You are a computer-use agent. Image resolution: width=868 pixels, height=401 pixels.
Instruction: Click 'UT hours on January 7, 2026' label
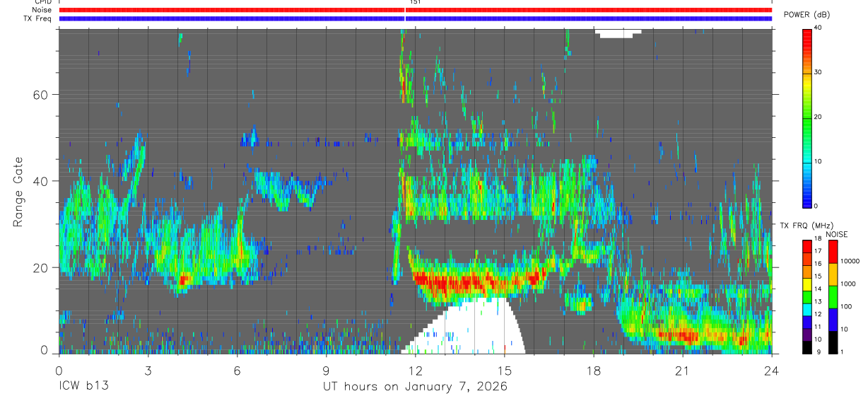(415, 387)
